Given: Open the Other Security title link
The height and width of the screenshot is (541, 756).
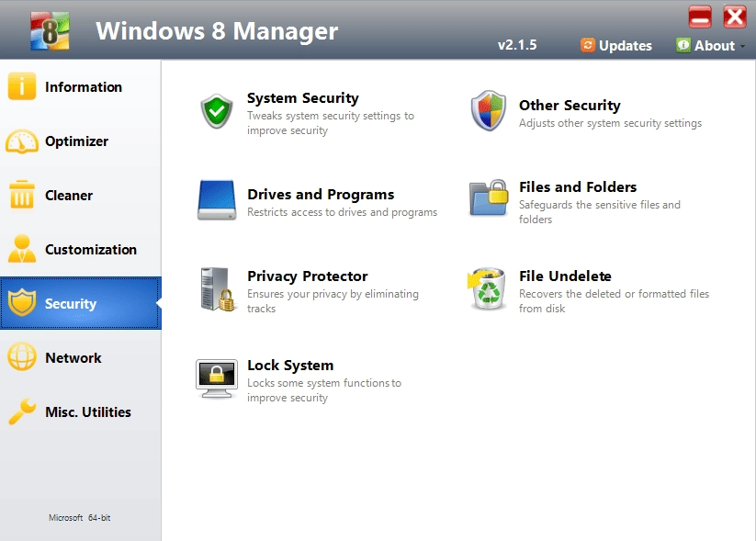Looking at the screenshot, I should pos(570,106).
